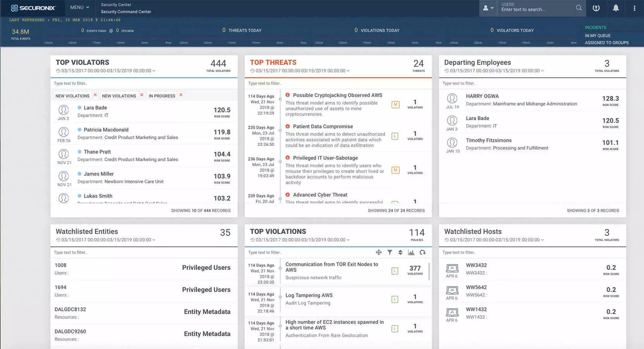Image resolution: width=644 pixels, height=349 pixels.
Task: Open Lara Bade in Top Violators
Action: click(95, 108)
